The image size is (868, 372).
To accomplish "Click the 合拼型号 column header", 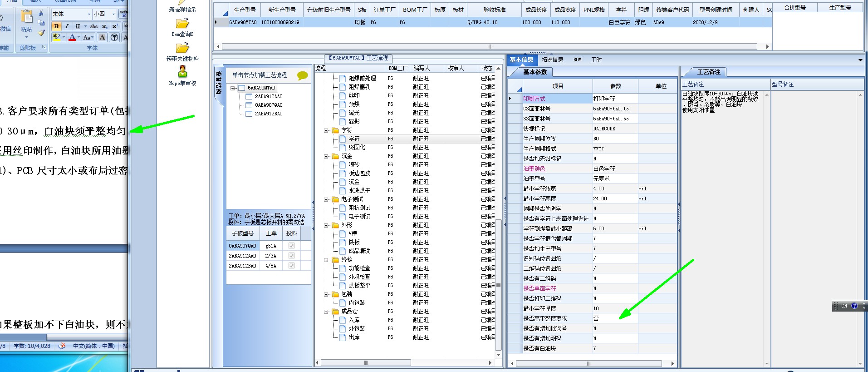I will pyautogui.click(x=795, y=7).
